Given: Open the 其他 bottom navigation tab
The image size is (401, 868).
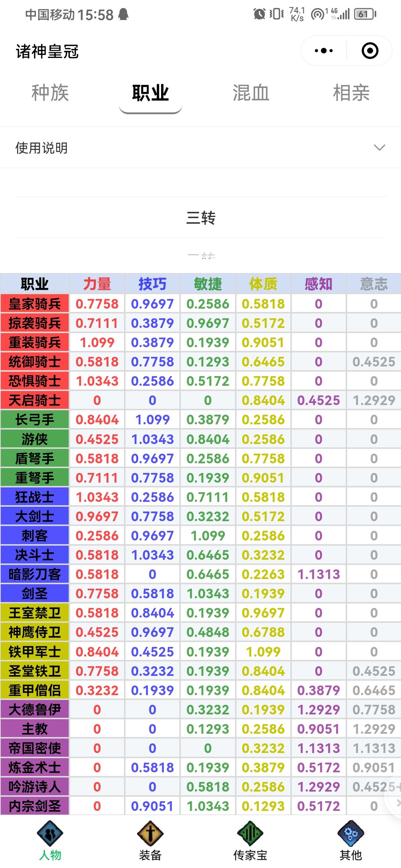Looking at the screenshot, I should [x=351, y=841].
